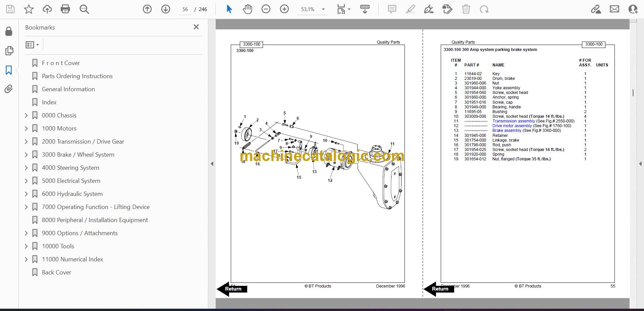This screenshot has height=311, width=644.
Task: Expand the 0000 Chassis bookmark
Action: click(26, 115)
